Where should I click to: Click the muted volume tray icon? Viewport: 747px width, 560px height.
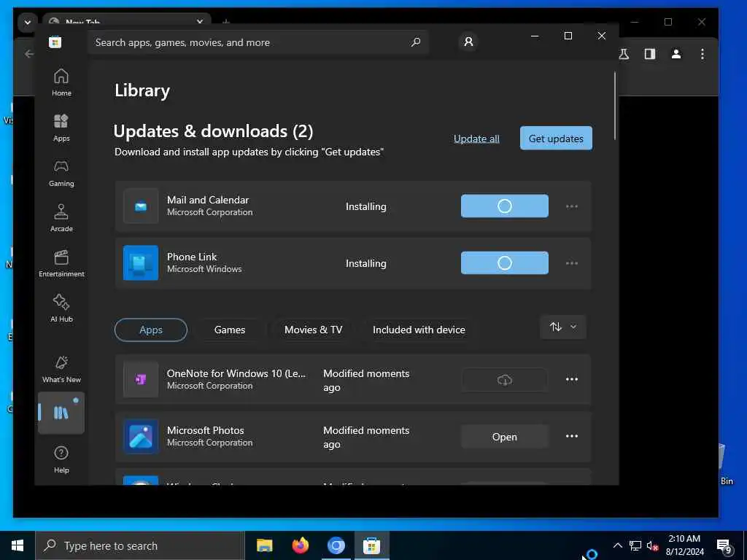pyautogui.click(x=652, y=545)
